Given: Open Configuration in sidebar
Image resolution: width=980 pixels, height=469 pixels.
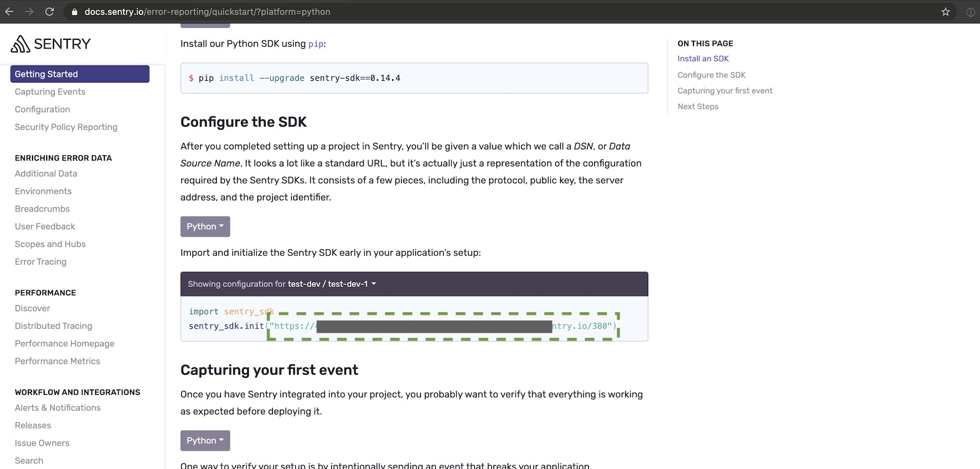Looking at the screenshot, I should point(43,109).
